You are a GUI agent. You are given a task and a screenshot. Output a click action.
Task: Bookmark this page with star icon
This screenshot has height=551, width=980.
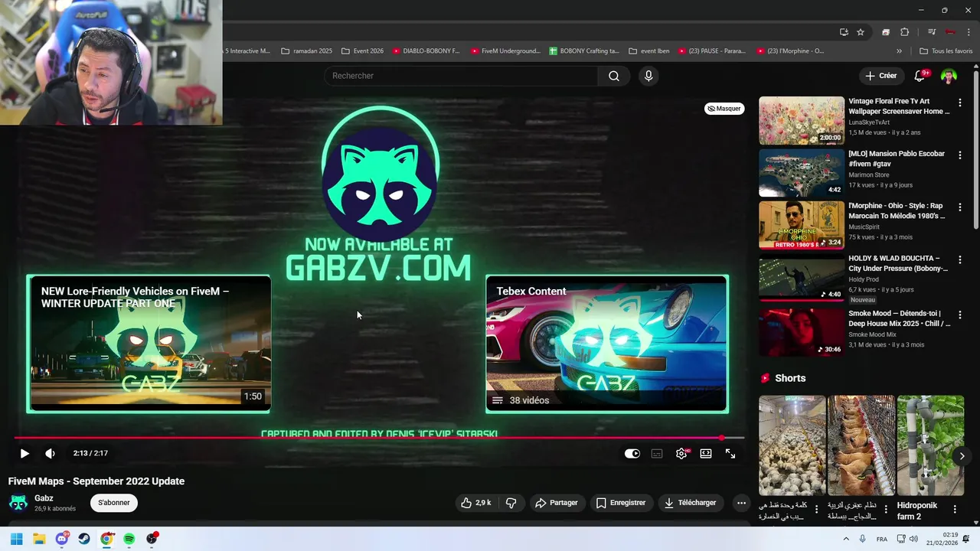[x=861, y=32]
